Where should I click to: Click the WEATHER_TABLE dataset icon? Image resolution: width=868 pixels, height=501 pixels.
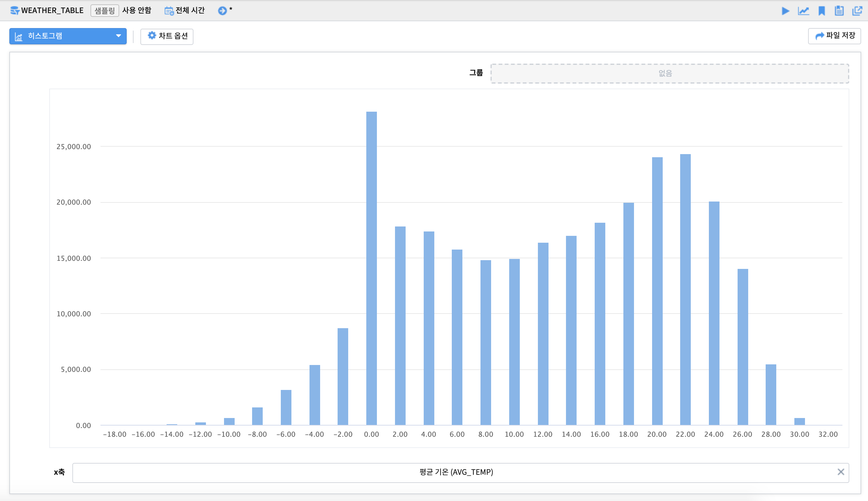(x=15, y=11)
